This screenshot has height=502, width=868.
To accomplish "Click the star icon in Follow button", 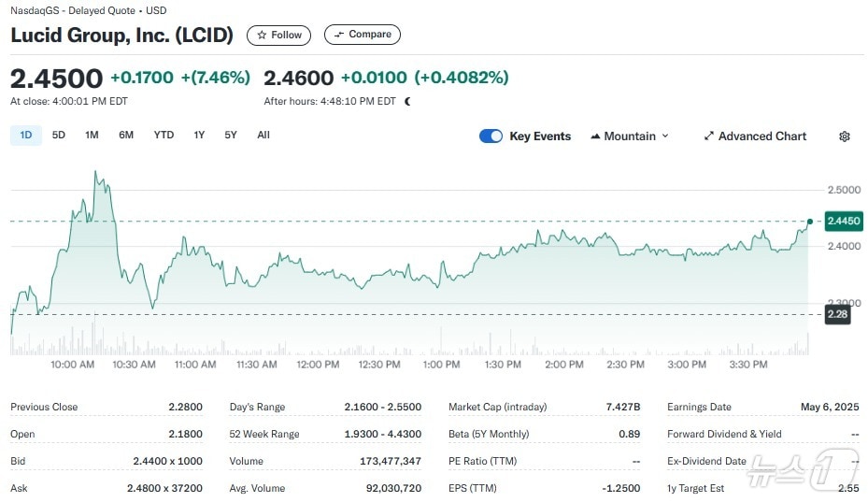I will [x=262, y=35].
